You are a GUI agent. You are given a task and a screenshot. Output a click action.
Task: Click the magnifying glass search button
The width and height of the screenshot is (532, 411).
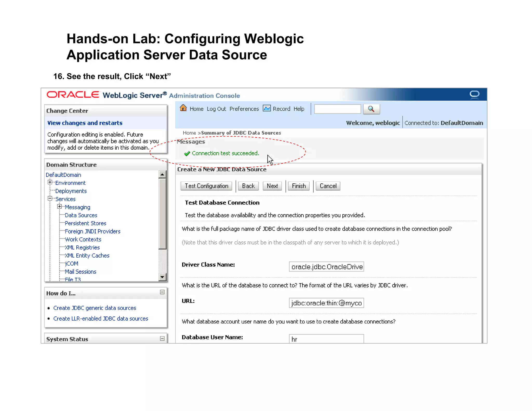[x=371, y=109]
